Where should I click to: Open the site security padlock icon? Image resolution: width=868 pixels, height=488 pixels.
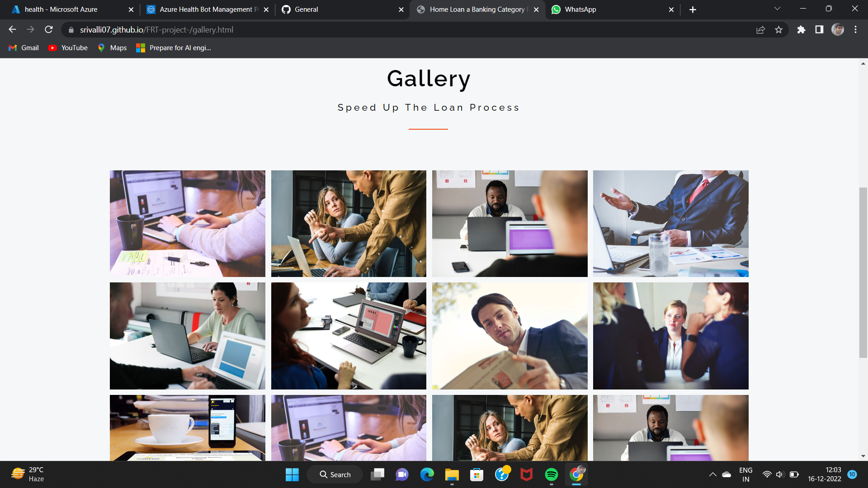[x=71, y=29]
